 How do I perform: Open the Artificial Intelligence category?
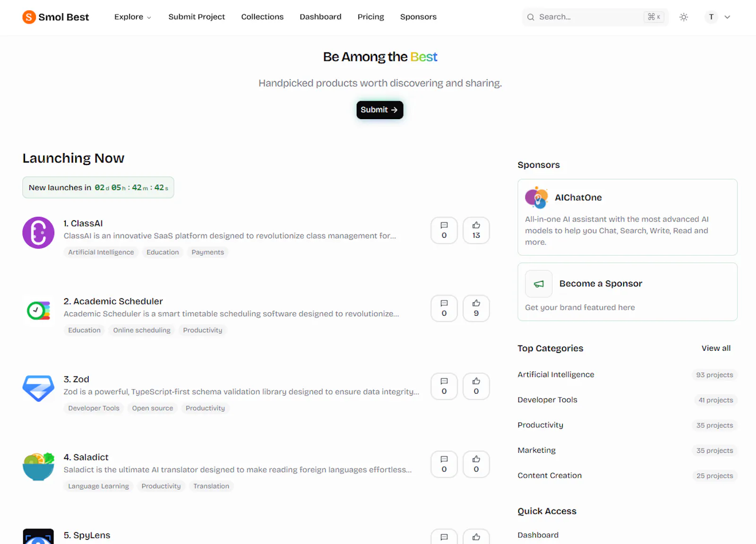(556, 375)
